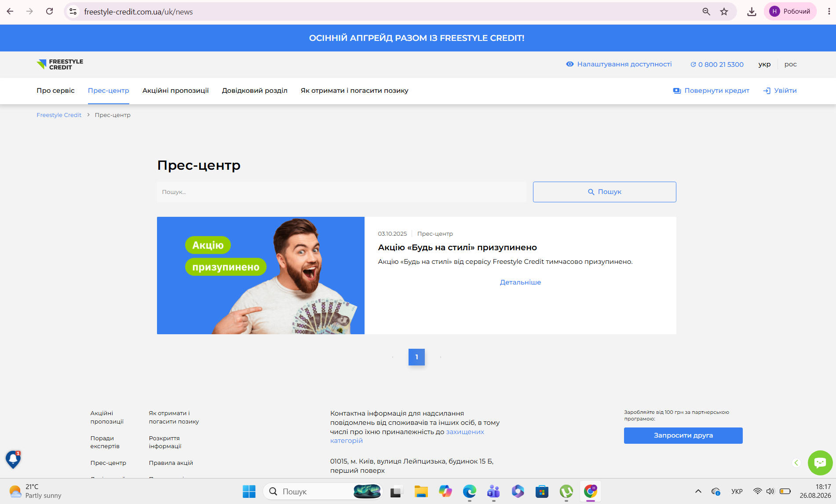Click Запросити друга button
This screenshot has width=836, height=504.
point(683,435)
